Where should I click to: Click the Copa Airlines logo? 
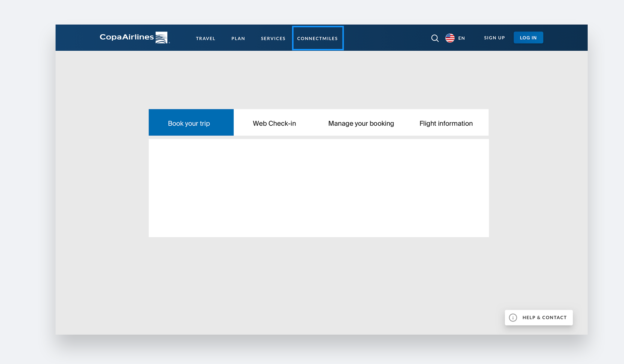pyautogui.click(x=135, y=37)
